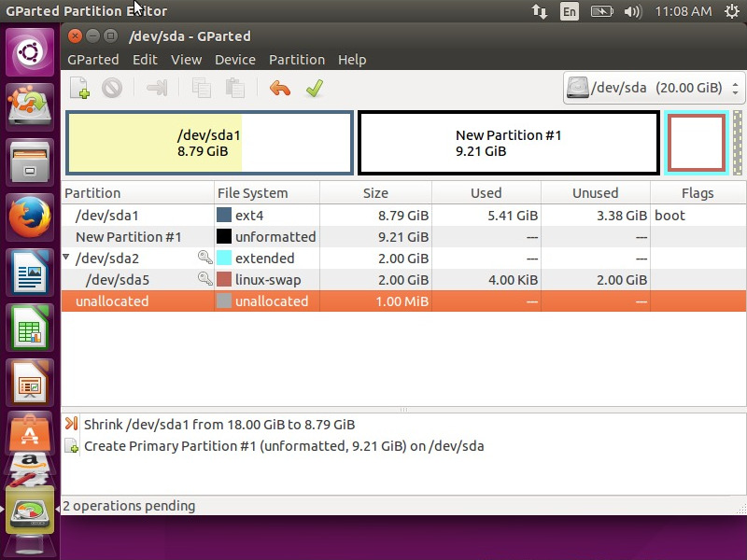Click the black unformatted color swatch
Image resolution: width=747 pixels, height=560 pixels.
(x=224, y=236)
